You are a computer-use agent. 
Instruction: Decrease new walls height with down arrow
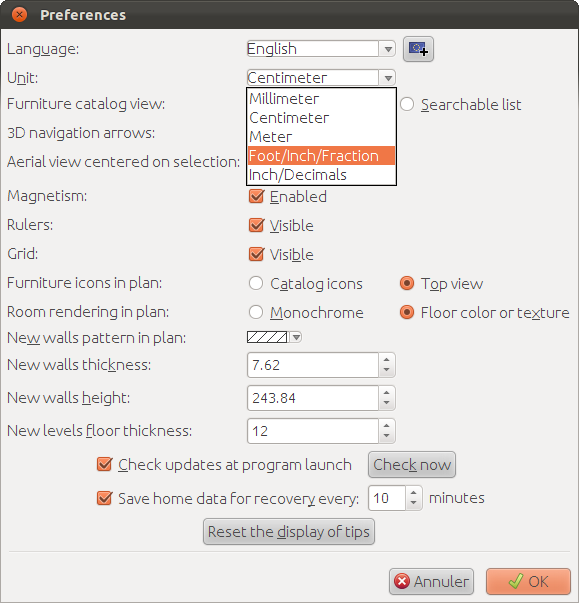[387, 403]
